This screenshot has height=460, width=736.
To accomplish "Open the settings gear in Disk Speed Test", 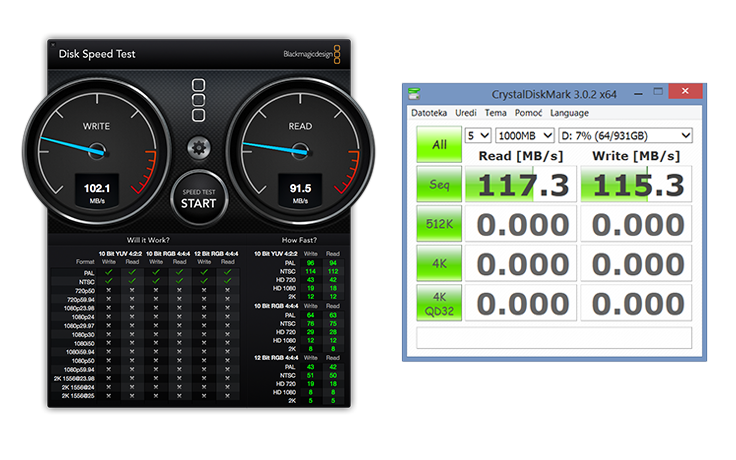I will [199, 148].
